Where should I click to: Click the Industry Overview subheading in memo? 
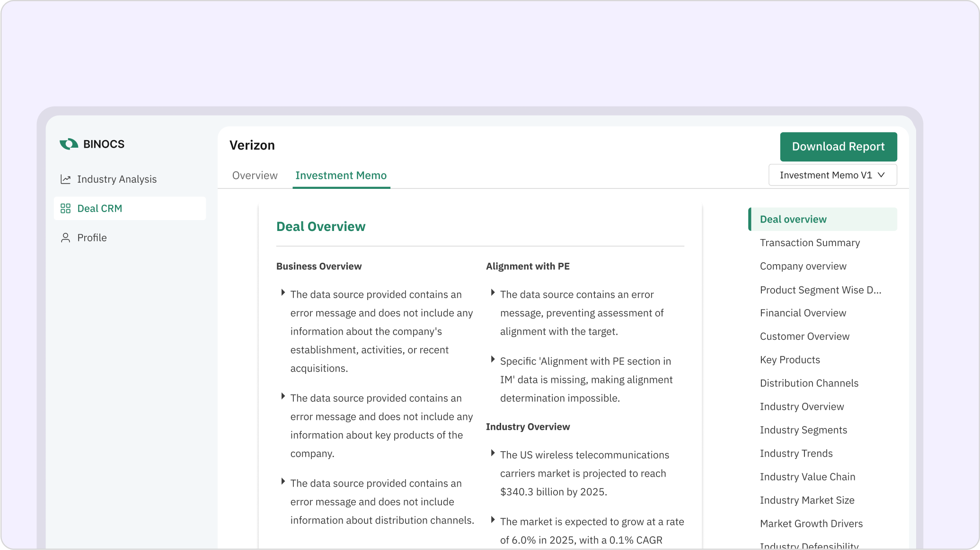528,427
